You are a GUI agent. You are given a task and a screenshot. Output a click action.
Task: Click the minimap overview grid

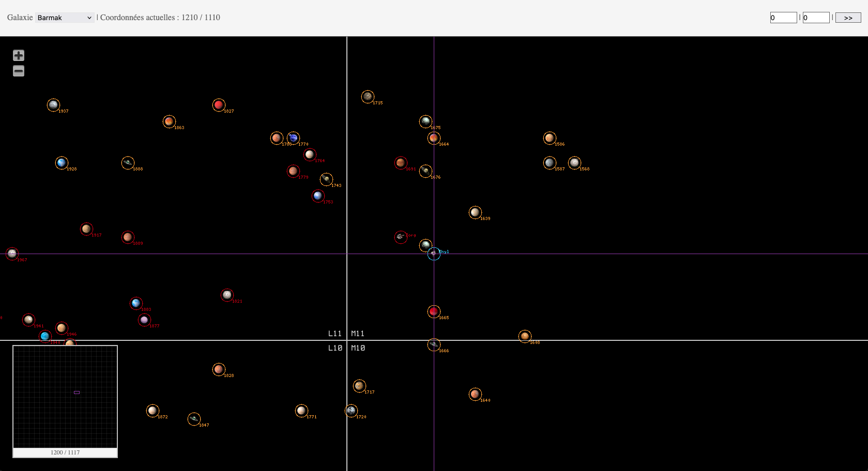point(65,397)
